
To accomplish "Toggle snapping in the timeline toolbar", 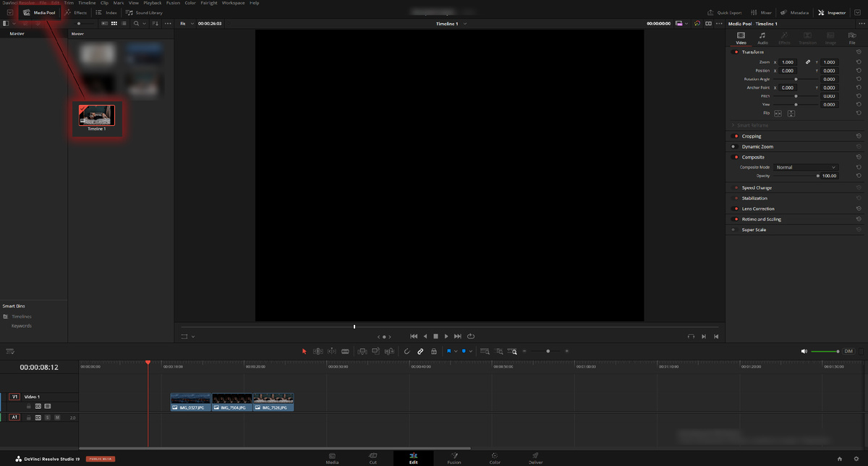I will pos(407,351).
